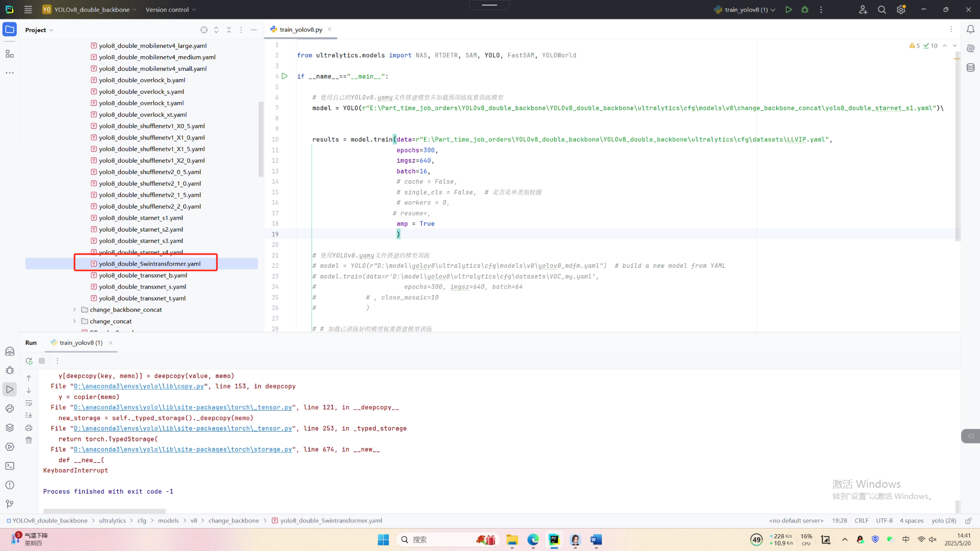Switch to train_yolov8.py editor tab
The image size is (980, 551).
[301, 30]
